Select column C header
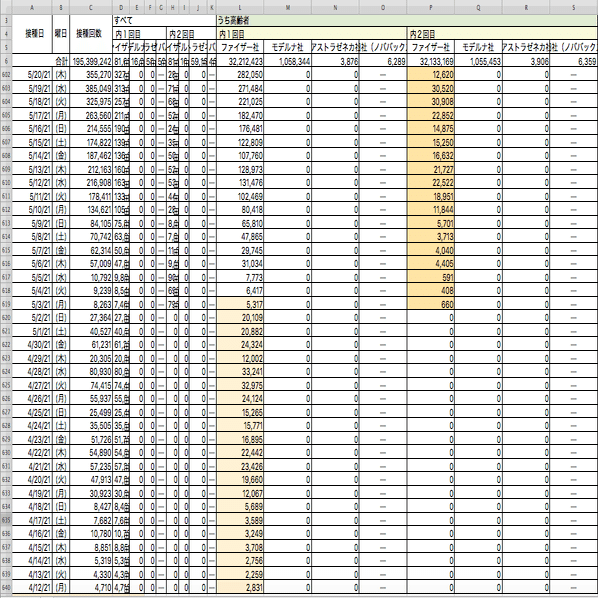The image size is (598, 598). [91, 7]
